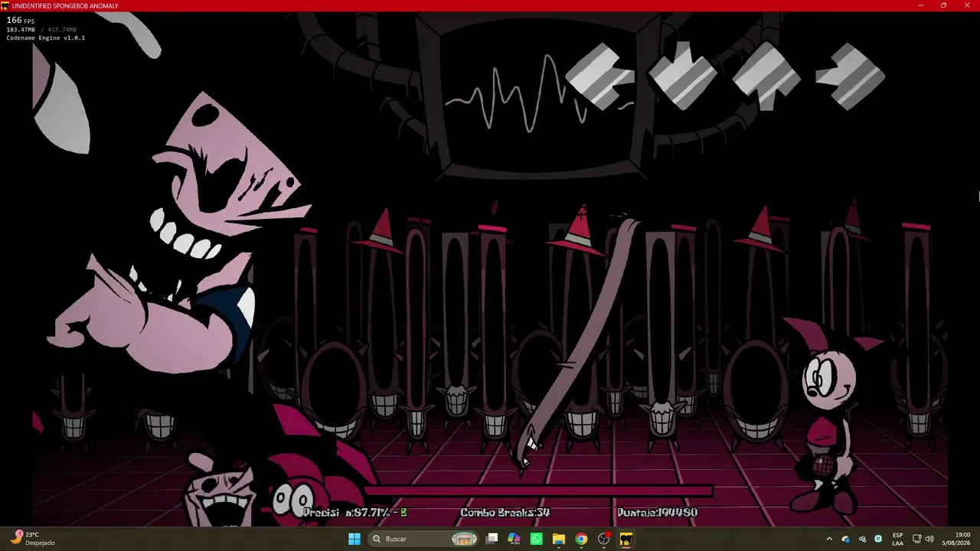Open the volume control tray icon
Image resolution: width=980 pixels, height=551 pixels.
[931, 539]
